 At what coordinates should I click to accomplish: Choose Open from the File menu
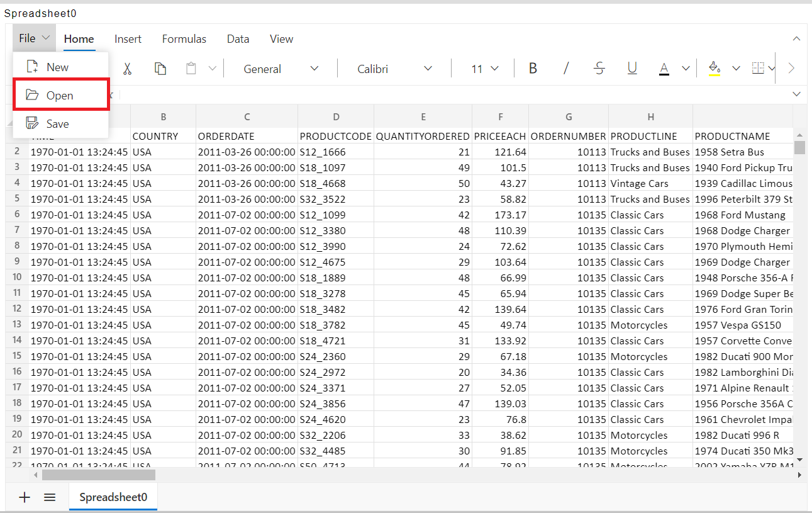click(61, 96)
